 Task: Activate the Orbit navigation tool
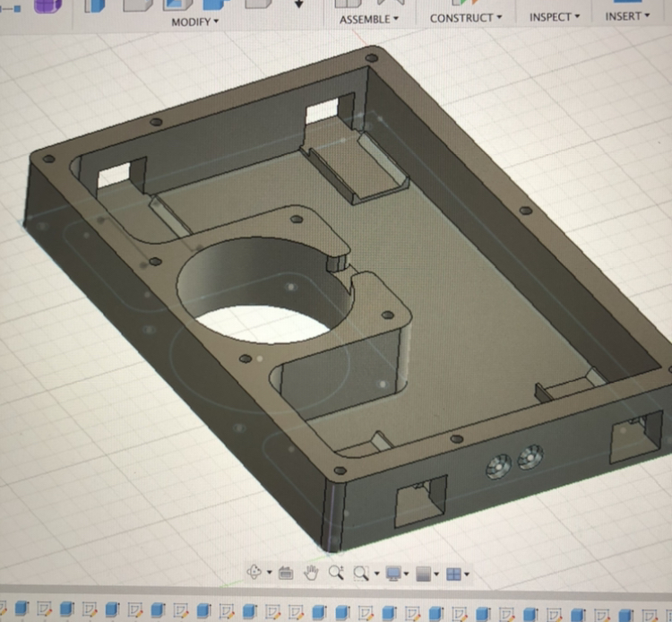[x=254, y=572]
